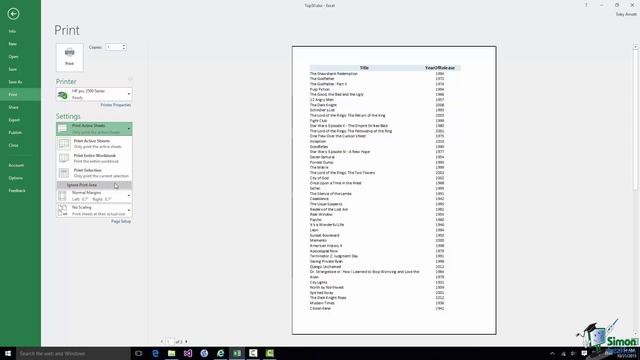Click the print preview page thumbnail
Image resolution: width=640 pixels, height=360 pixels.
click(394, 190)
